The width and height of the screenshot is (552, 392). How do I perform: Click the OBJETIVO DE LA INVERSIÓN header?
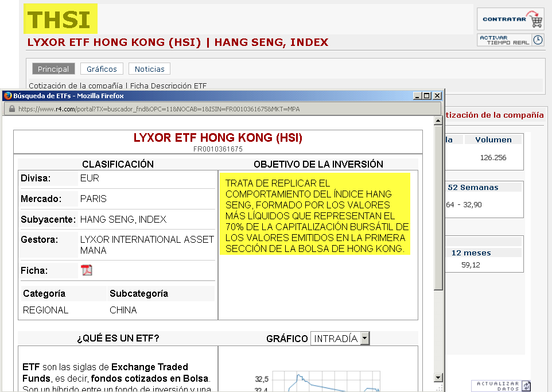pyautogui.click(x=318, y=164)
